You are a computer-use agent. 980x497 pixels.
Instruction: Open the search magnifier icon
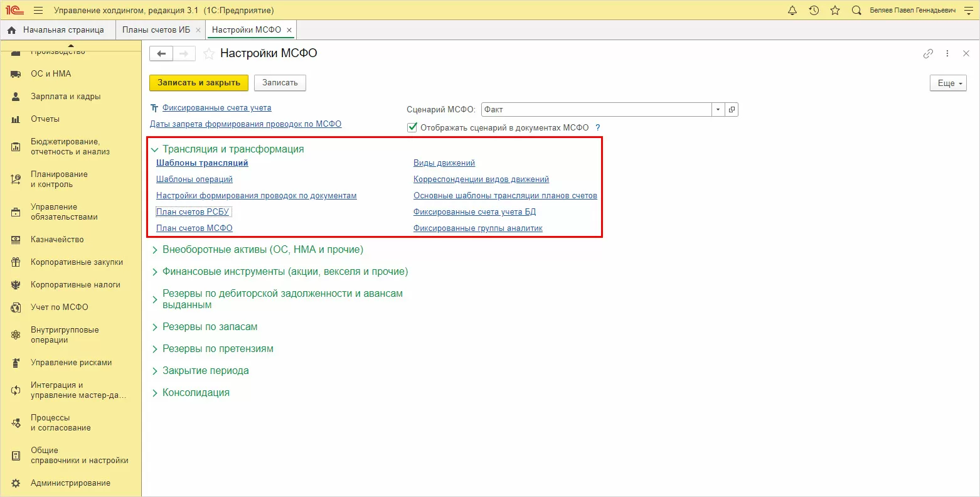pos(856,10)
